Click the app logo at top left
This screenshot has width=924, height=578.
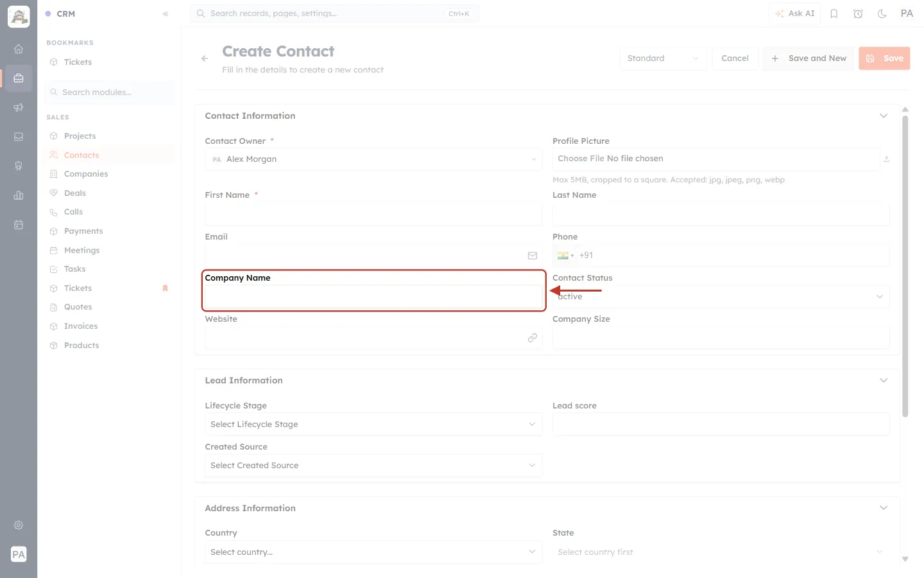click(x=19, y=17)
